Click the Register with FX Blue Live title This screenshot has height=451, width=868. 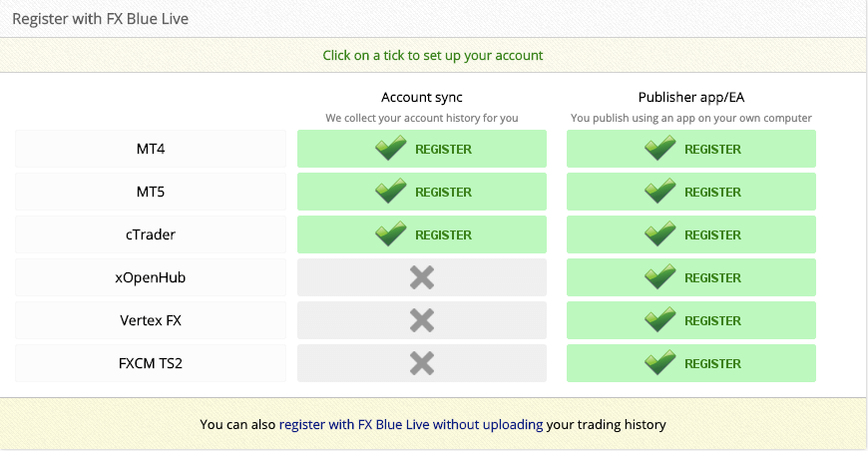[99, 19]
